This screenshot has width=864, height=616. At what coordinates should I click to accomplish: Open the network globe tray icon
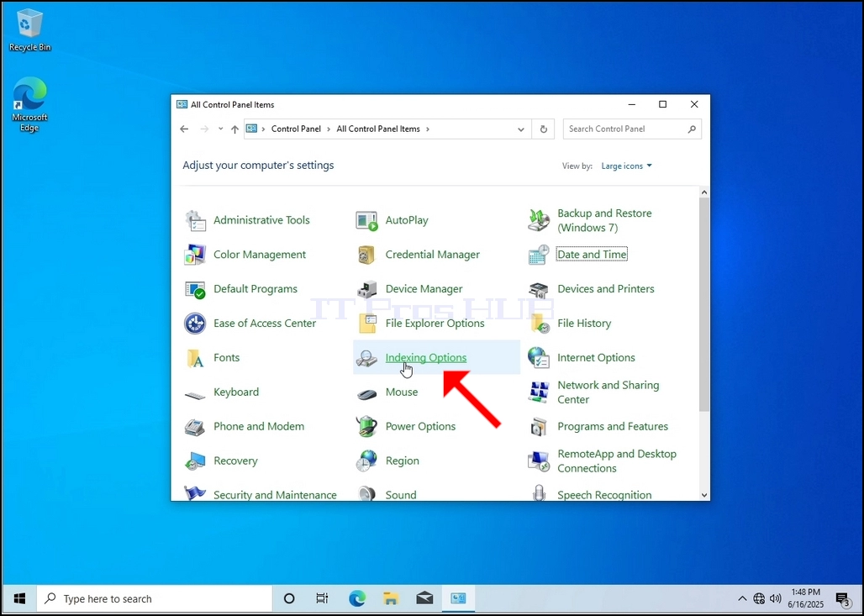click(759, 598)
